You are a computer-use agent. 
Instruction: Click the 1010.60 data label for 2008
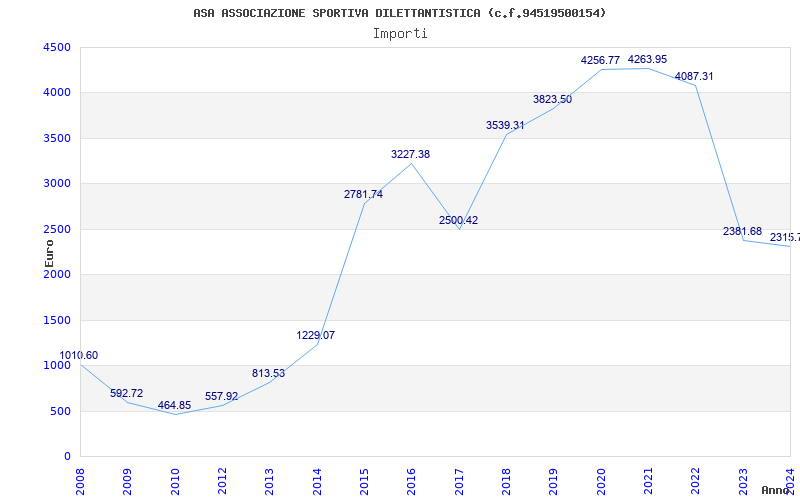[x=79, y=356]
